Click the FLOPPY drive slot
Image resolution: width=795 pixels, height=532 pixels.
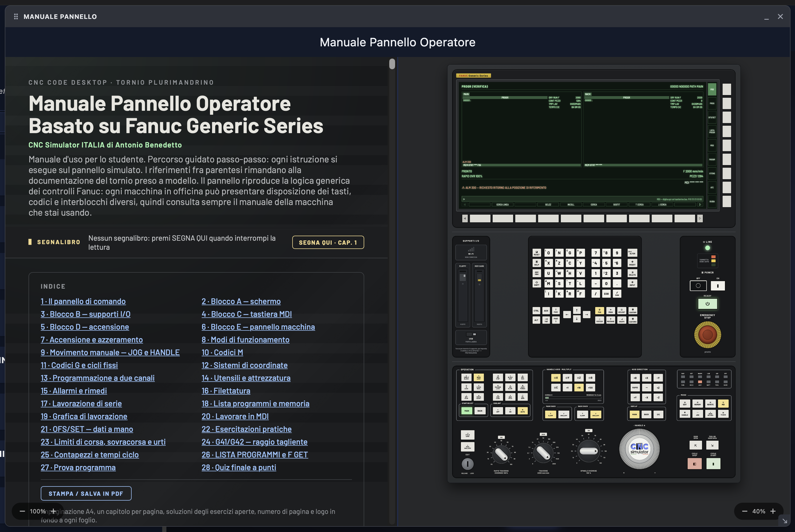pyautogui.click(x=463, y=295)
